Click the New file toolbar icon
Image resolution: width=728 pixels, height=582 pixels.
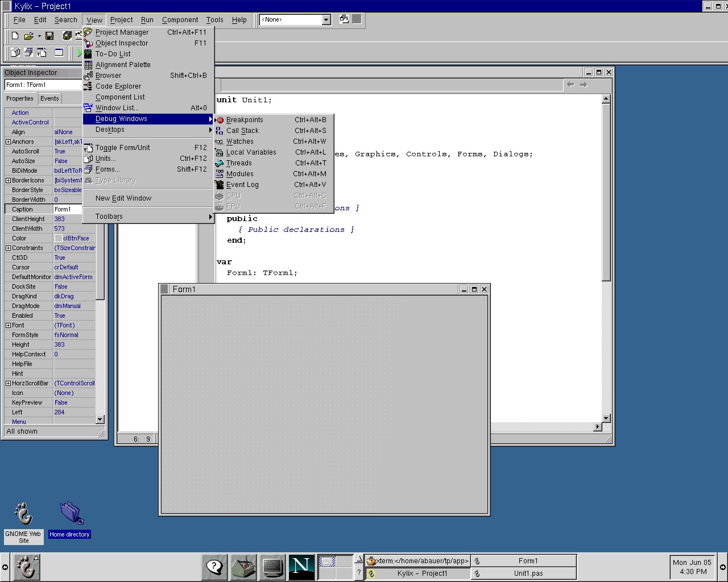[x=15, y=36]
